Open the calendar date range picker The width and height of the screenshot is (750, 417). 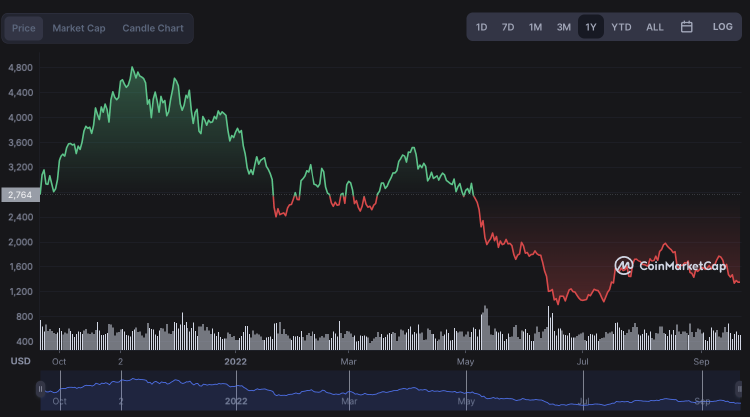point(687,27)
